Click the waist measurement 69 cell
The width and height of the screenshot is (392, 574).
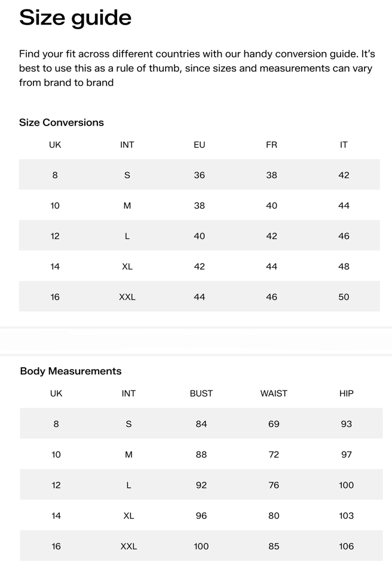click(274, 424)
